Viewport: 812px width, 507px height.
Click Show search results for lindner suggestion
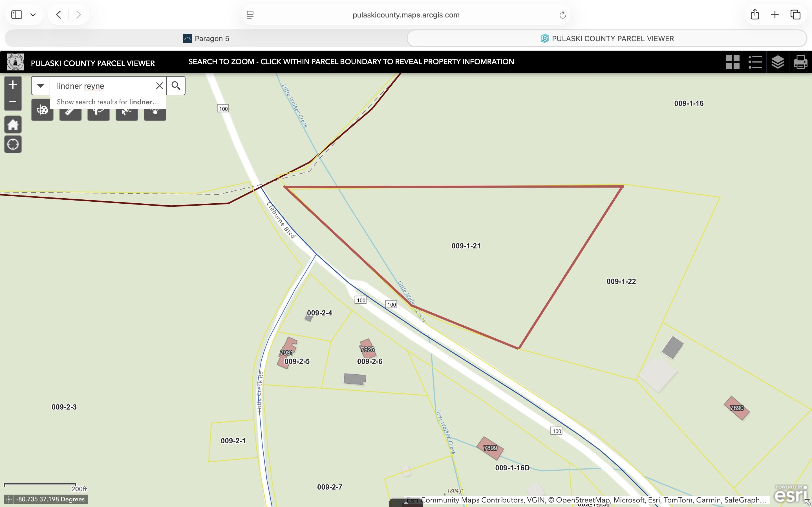tap(108, 102)
